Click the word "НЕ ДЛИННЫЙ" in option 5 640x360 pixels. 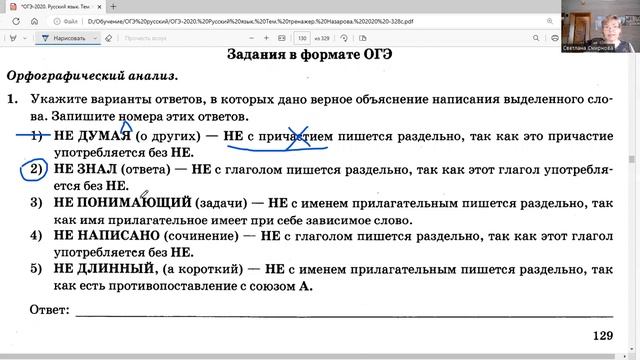coord(104,269)
